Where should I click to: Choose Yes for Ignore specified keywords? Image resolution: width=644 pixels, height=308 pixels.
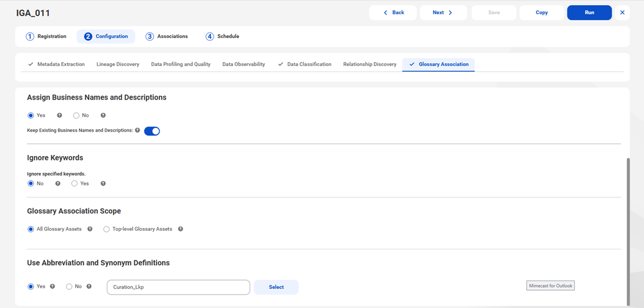click(74, 183)
